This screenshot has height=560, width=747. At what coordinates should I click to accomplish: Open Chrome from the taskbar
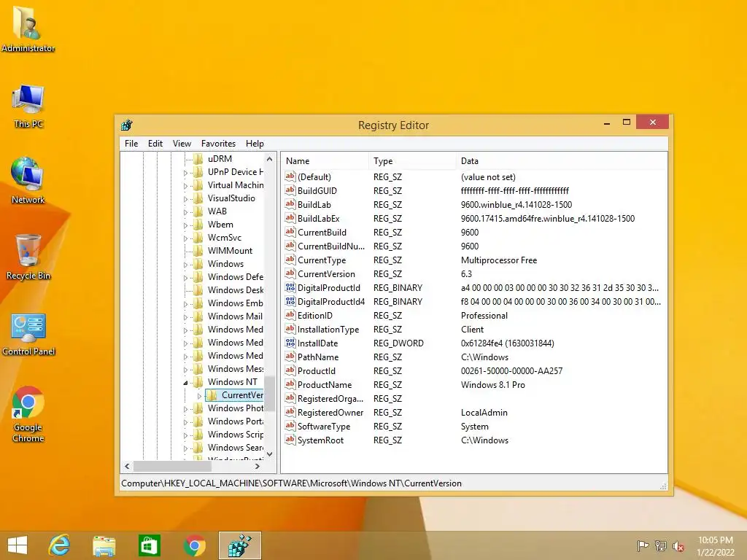(x=194, y=545)
